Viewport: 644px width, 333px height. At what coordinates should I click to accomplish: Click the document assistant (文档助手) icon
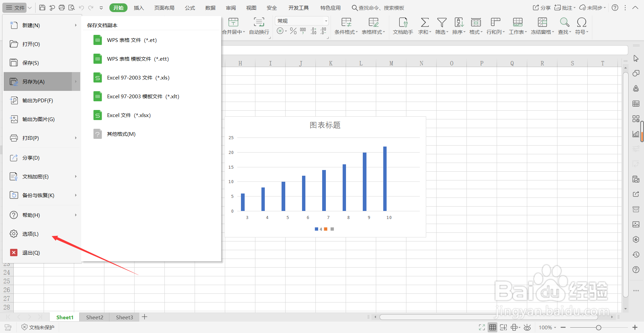403,22
